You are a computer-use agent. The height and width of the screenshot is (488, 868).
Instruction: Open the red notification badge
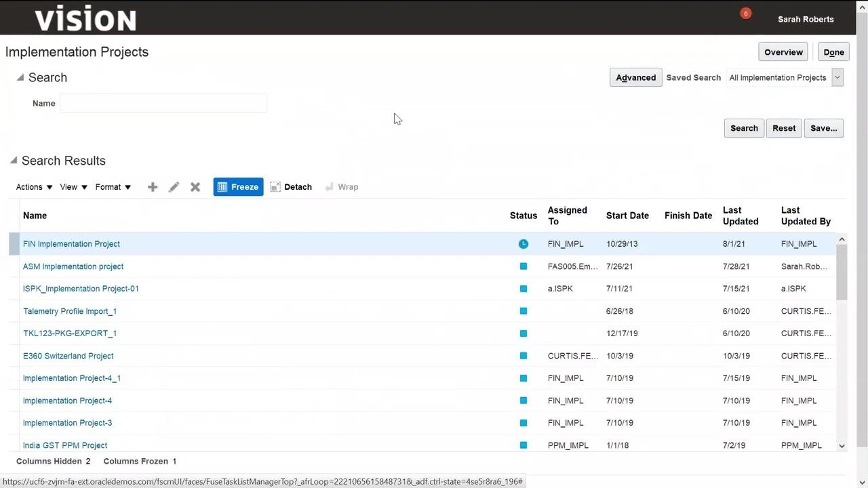point(746,14)
